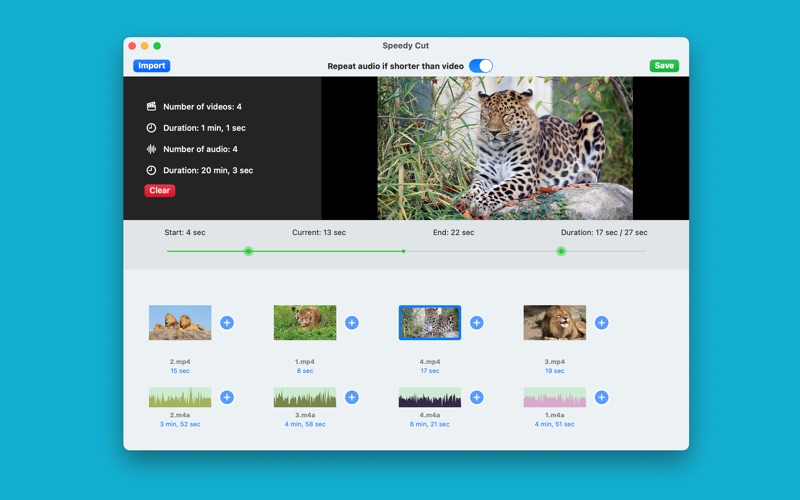This screenshot has height=500, width=800.
Task: Add 3.mp4 lion clip using plus icon
Action: pos(601,323)
